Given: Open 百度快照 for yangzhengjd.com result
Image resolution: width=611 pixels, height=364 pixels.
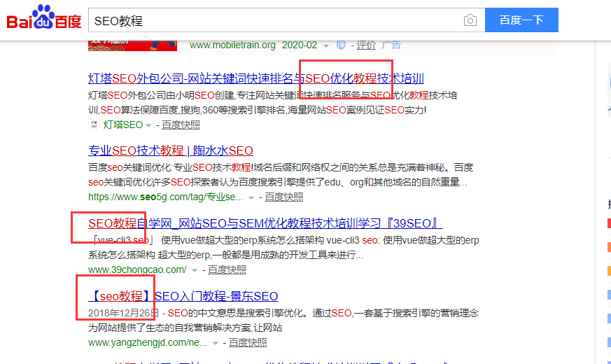Looking at the screenshot, I should click(248, 342).
